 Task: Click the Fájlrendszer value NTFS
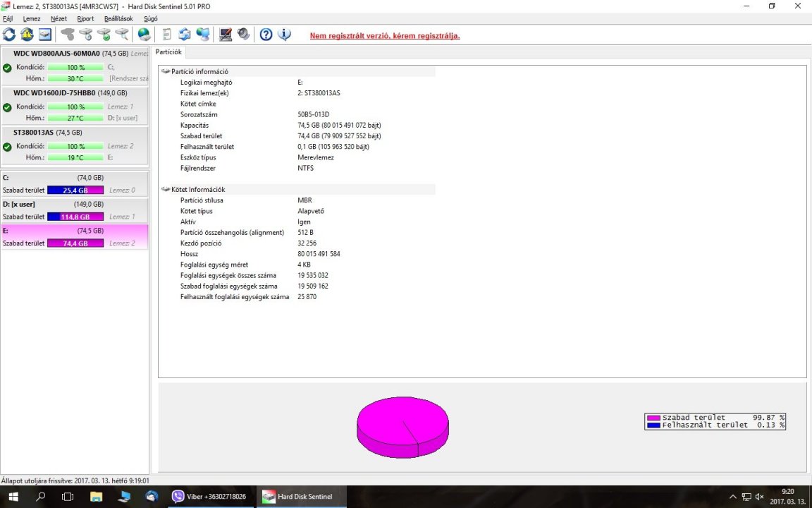(x=305, y=169)
